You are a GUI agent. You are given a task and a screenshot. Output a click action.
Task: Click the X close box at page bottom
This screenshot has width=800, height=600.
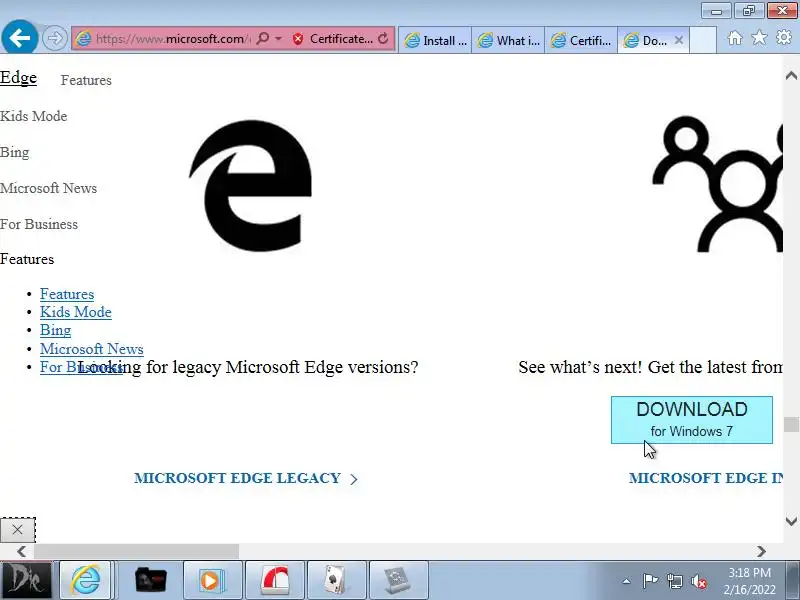coord(17,530)
